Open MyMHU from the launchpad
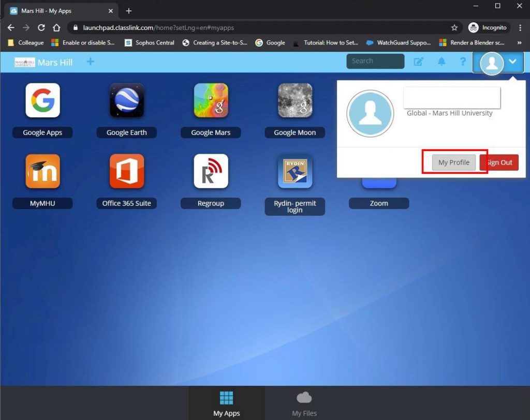Viewport: 530px width, 420px height. [x=42, y=171]
